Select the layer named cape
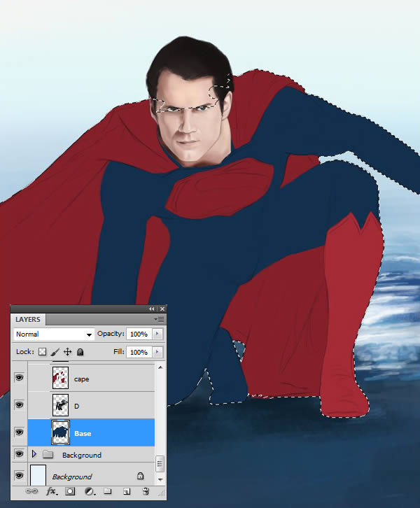The width and height of the screenshot is (420, 508). (x=81, y=379)
